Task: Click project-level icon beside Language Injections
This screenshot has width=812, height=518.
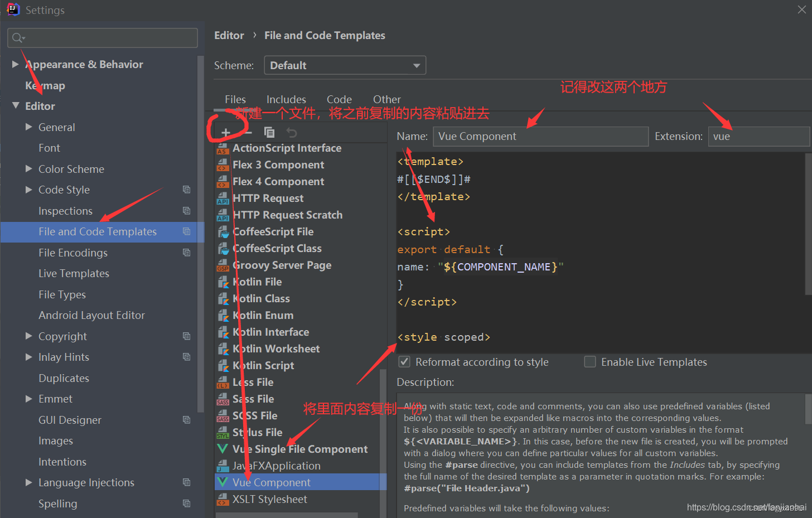Action: 187,482
